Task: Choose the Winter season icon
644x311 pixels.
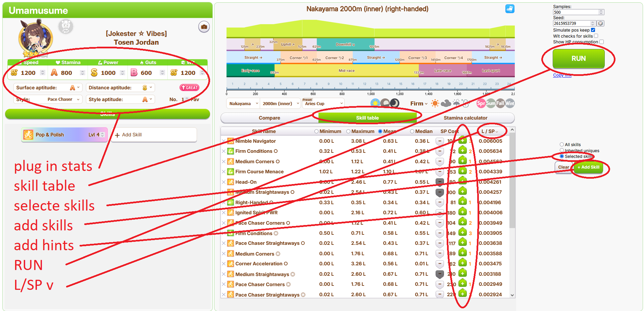Action: coord(510,103)
